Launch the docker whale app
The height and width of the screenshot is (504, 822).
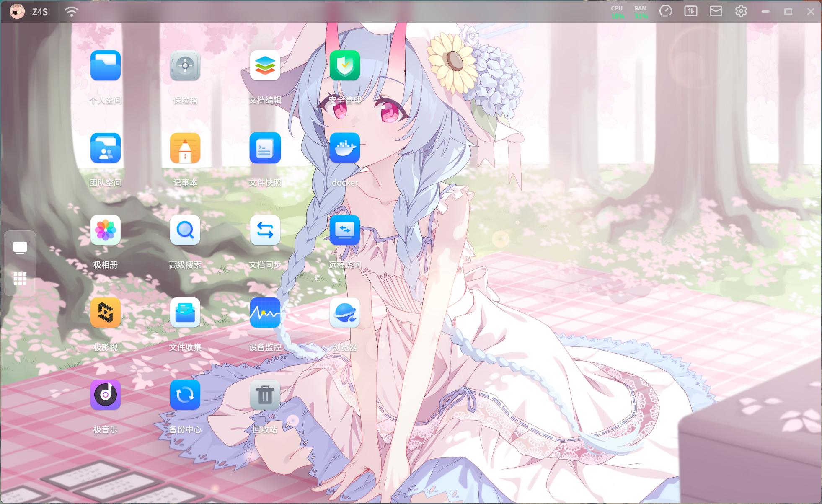click(x=345, y=148)
